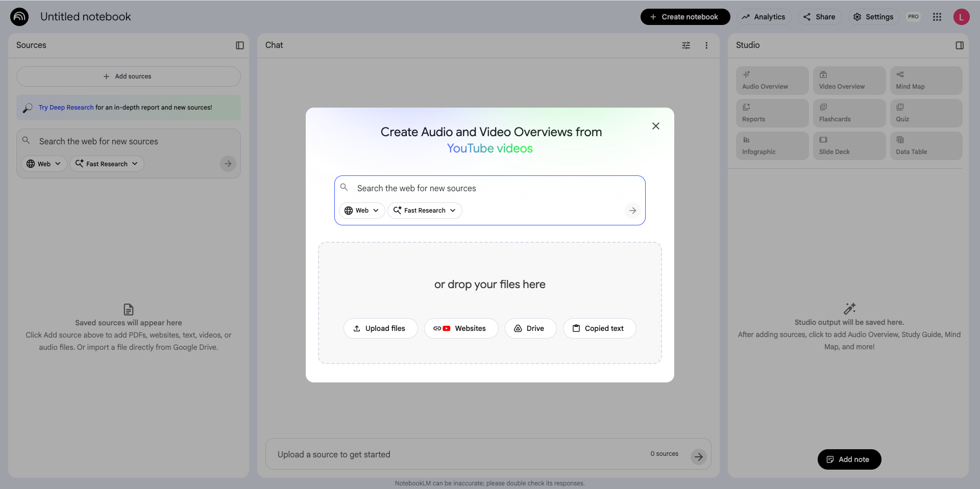Viewport: 980px width, 489px height.
Task: Open the chat three-dot overflow menu
Action: click(706, 45)
